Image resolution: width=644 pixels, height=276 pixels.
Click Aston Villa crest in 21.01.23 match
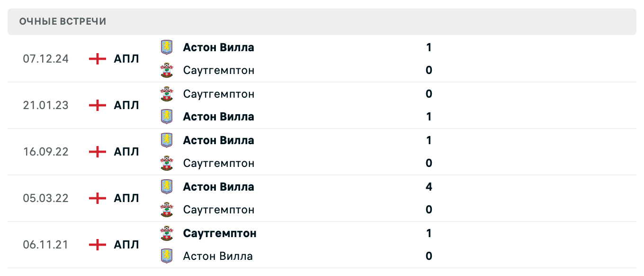pos(167,117)
